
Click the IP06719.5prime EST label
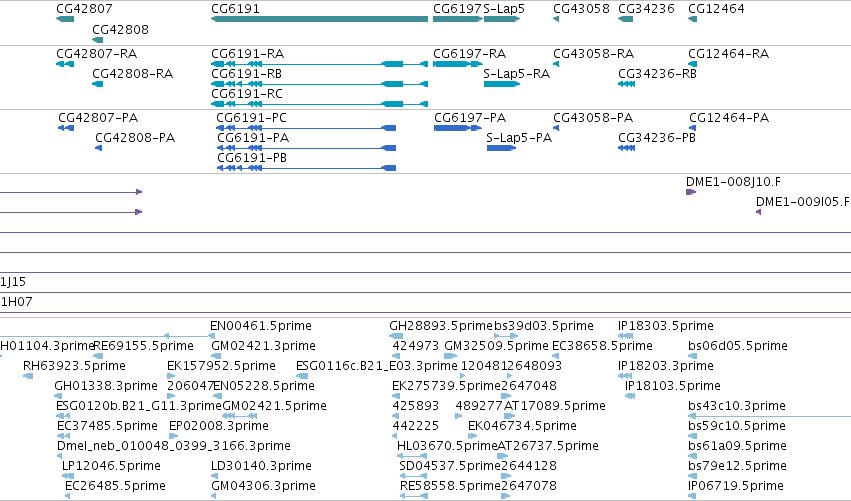click(736, 486)
